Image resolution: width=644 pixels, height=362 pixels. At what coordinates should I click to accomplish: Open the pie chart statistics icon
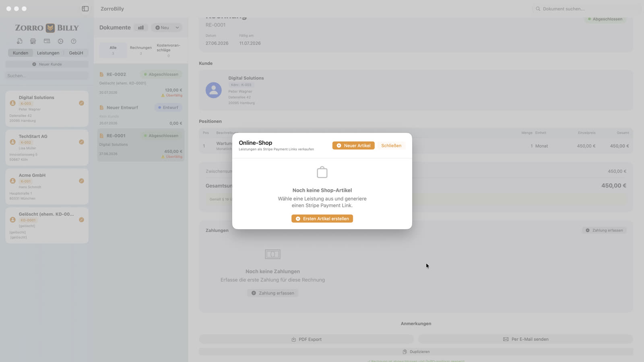pyautogui.click(x=60, y=41)
